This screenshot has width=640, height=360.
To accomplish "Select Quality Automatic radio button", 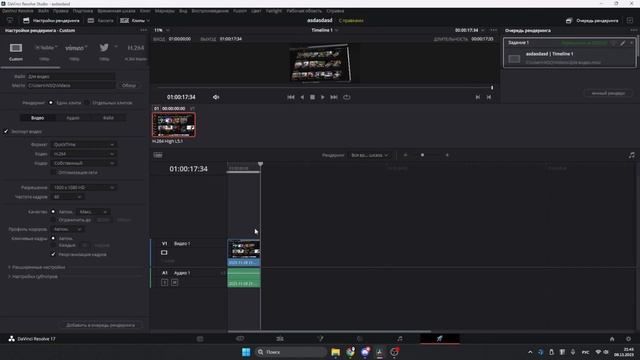I will pos(53,212).
